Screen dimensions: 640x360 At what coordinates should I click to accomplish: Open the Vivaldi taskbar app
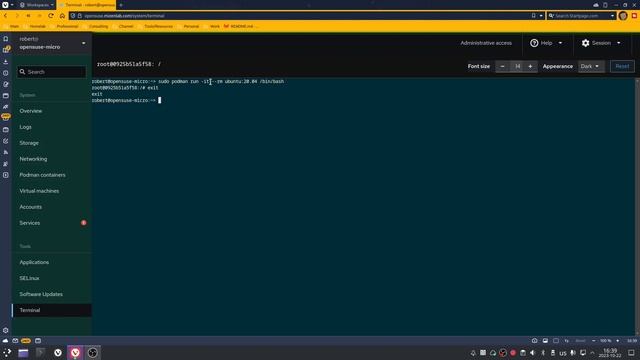click(x=75, y=353)
